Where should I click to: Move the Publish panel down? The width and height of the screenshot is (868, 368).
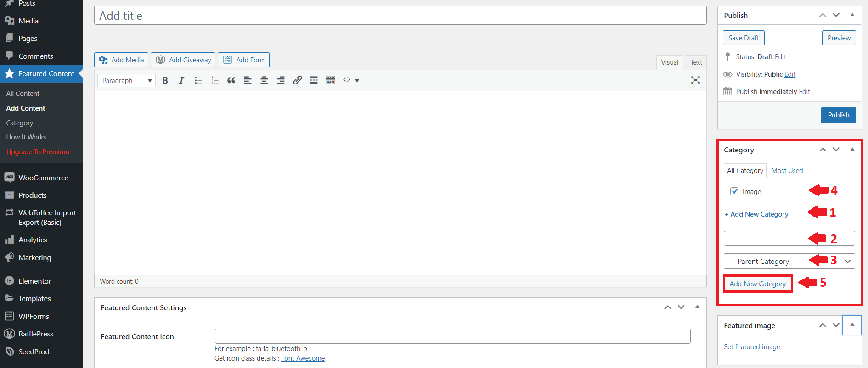coord(836,15)
